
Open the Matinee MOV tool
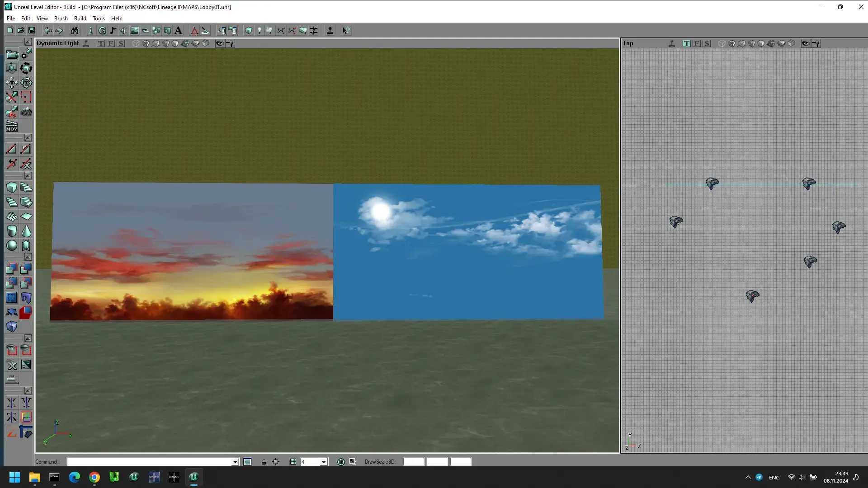[x=12, y=126]
